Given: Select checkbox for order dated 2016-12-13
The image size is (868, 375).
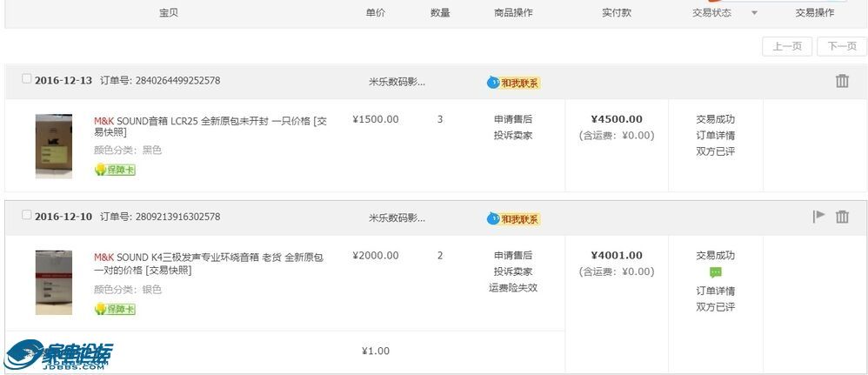Looking at the screenshot, I should click(27, 78).
